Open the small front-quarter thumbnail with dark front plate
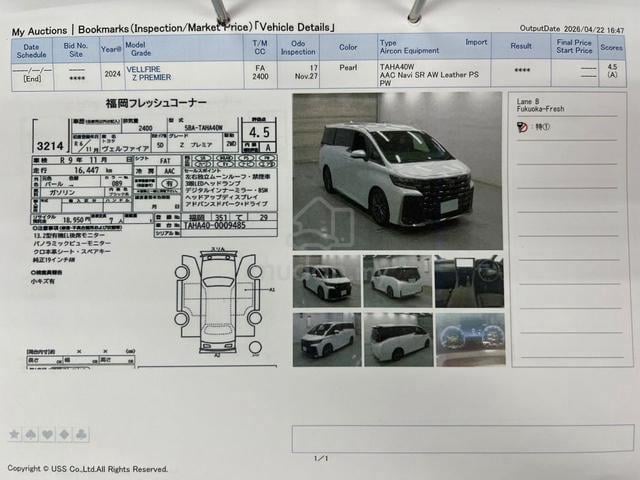The height and width of the screenshot is (480, 640). point(327,281)
